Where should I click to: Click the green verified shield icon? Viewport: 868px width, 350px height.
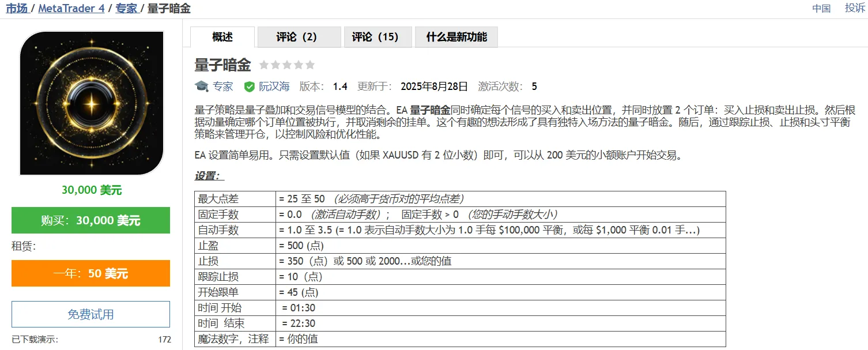250,86
